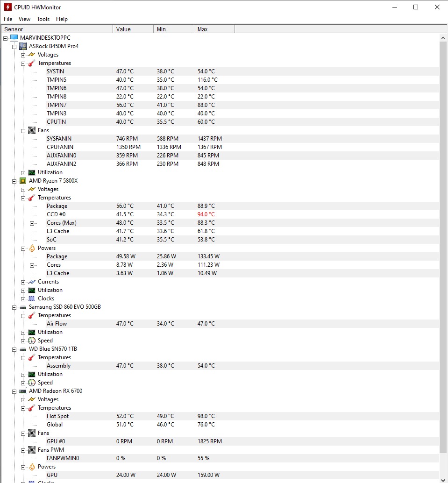Click the Clocks waveform icon under Ryzen

pyautogui.click(x=32, y=298)
